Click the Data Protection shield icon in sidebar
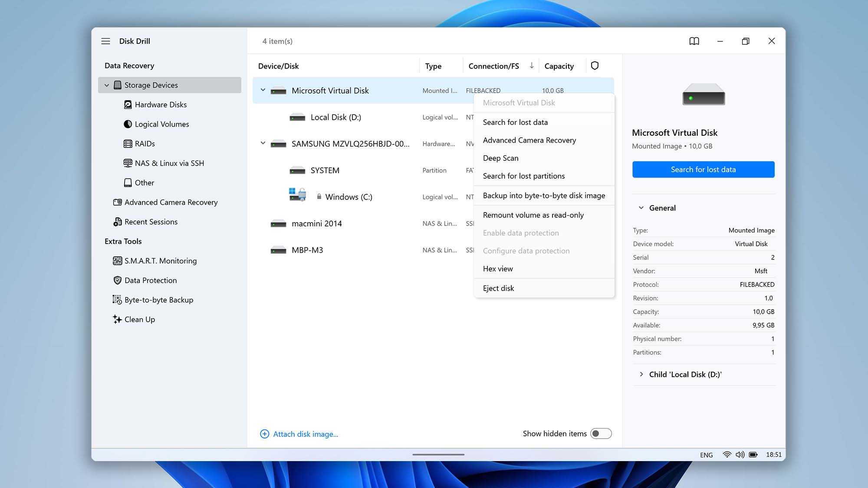 tap(118, 280)
